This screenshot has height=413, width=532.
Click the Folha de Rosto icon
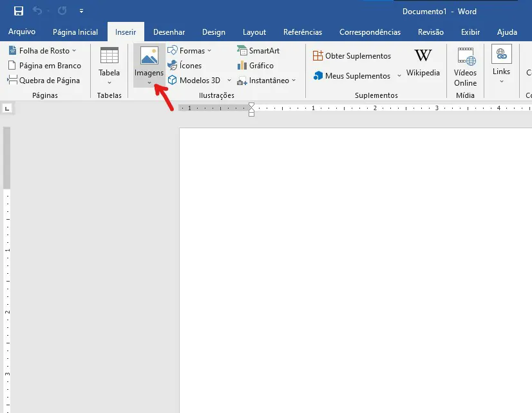click(x=12, y=50)
